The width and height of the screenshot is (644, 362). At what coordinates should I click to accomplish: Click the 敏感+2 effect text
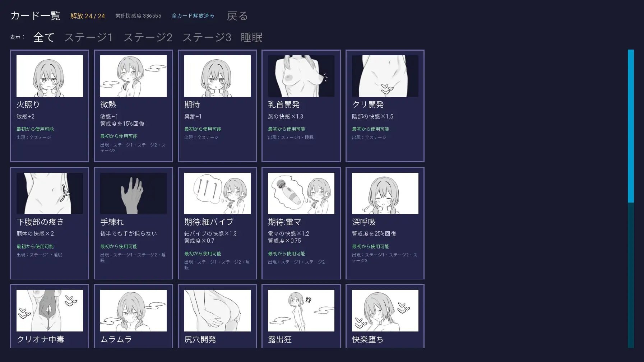coord(26,116)
